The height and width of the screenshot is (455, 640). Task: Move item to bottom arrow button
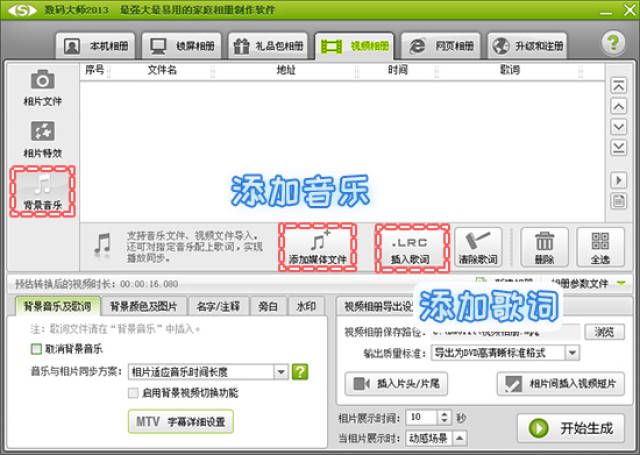click(x=618, y=148)
